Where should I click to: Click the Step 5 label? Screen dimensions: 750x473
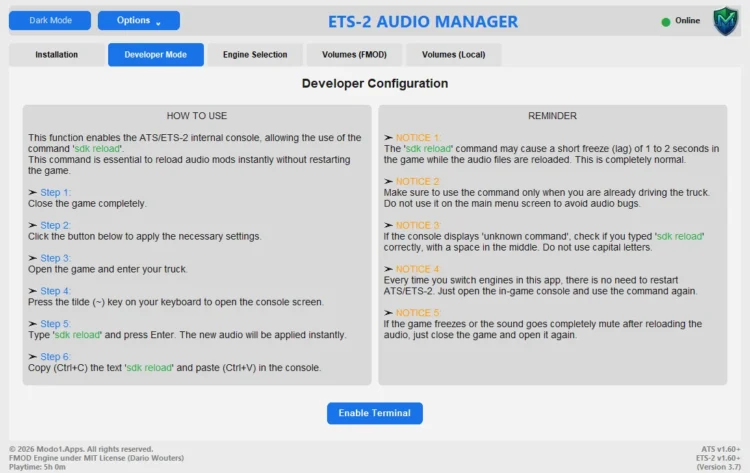[55, 324]
